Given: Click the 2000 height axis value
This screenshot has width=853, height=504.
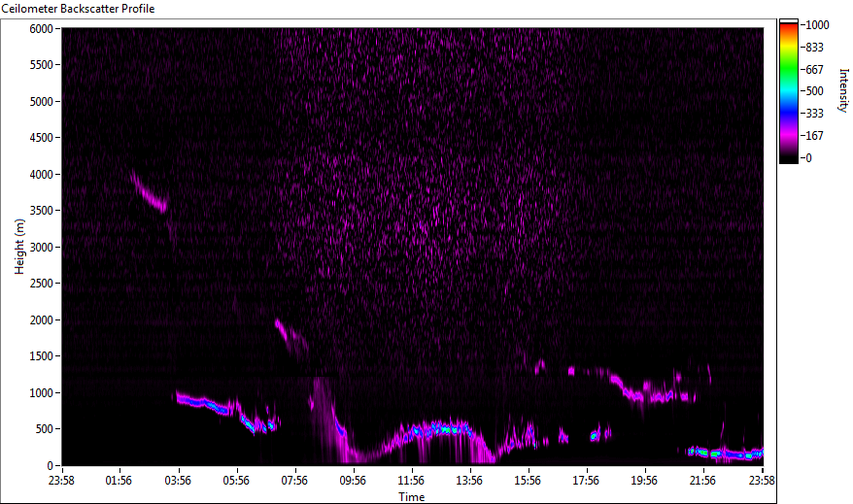Looking at the screenshot, I should click(42, 320).
